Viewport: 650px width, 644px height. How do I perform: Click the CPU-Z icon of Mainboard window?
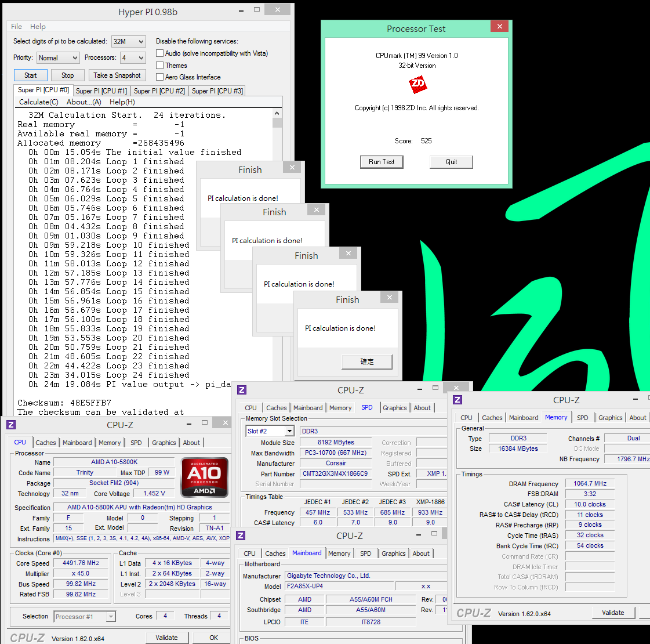click(241, 536)
